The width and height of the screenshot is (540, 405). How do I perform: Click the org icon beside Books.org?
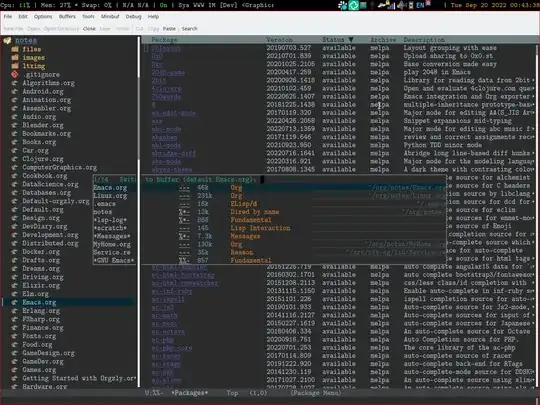tap(15, 142)
